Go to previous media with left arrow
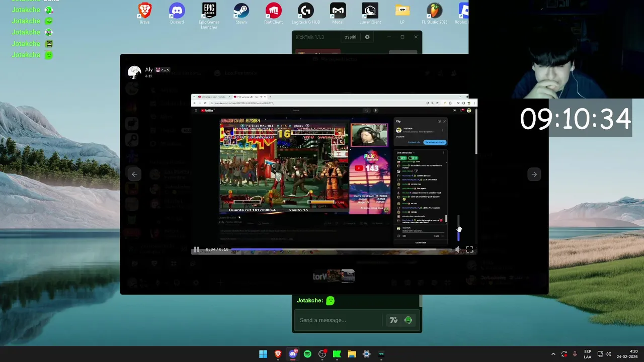Image resolution: width=644 pixels, height=362 pixels. coord(134,174)
